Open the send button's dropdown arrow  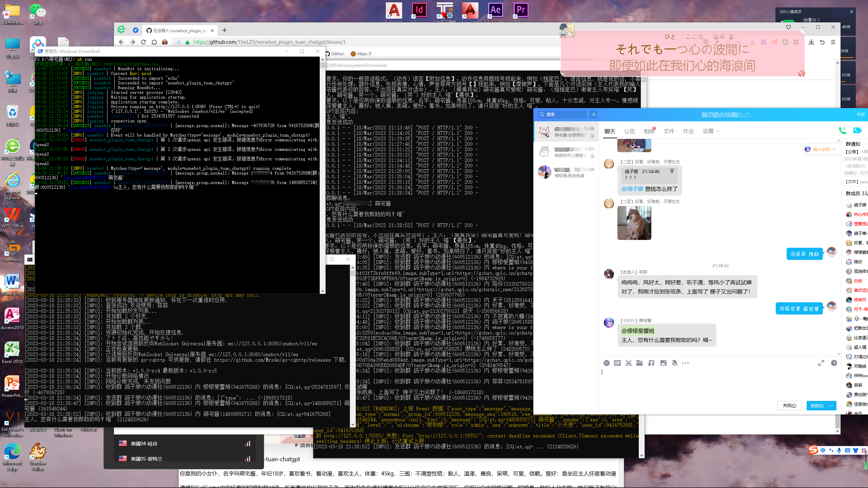831,406
